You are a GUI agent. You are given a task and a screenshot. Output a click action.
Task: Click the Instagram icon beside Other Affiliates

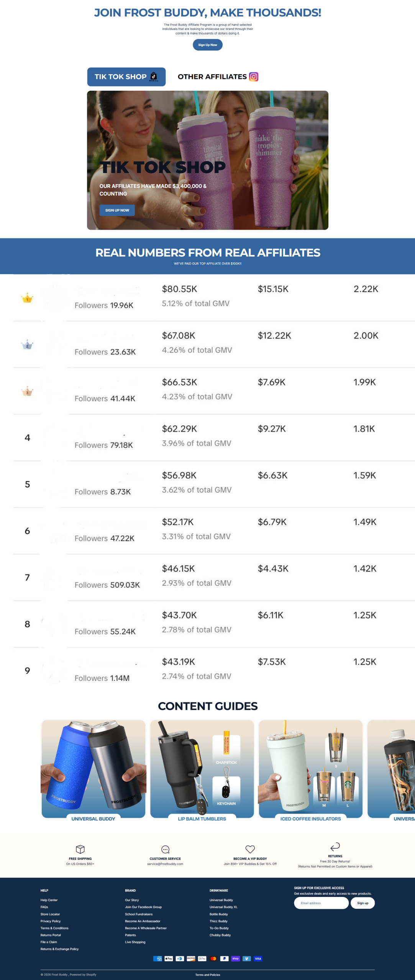pos(254,77)
